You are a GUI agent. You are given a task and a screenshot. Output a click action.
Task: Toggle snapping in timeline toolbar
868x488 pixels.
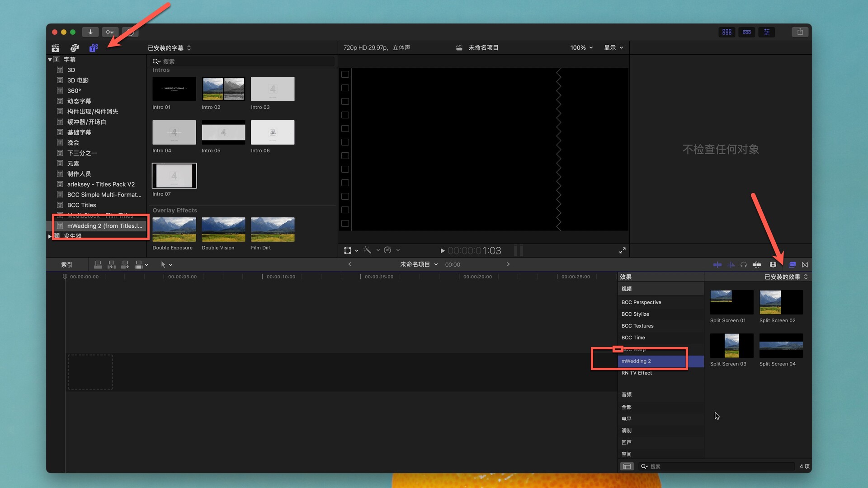click(757, 265)
